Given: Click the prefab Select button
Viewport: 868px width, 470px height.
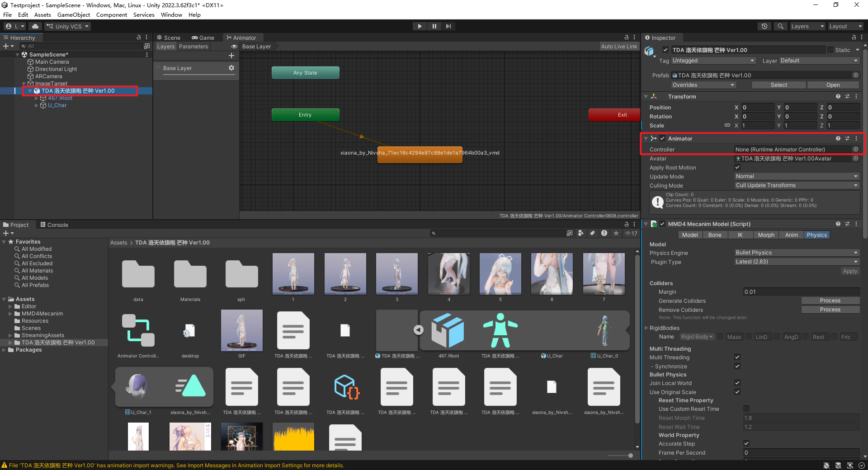Looking at the screenshot, I should tap(778, 85).
